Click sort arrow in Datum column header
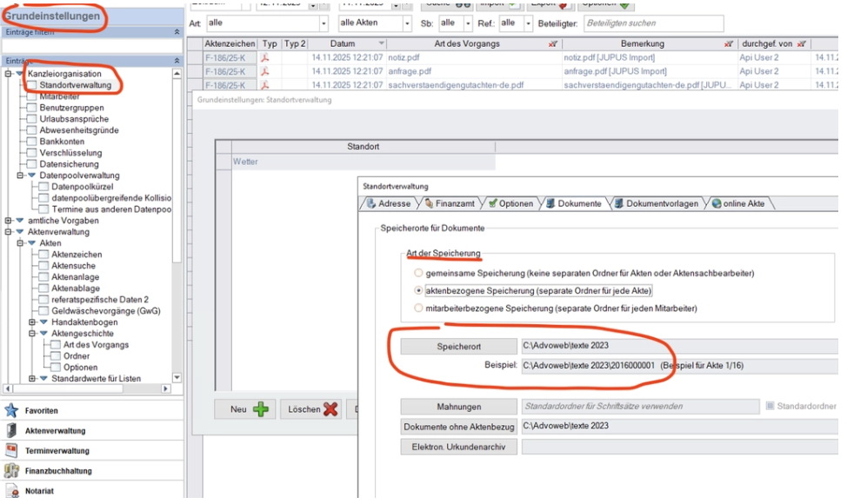 tap(382, 43)
